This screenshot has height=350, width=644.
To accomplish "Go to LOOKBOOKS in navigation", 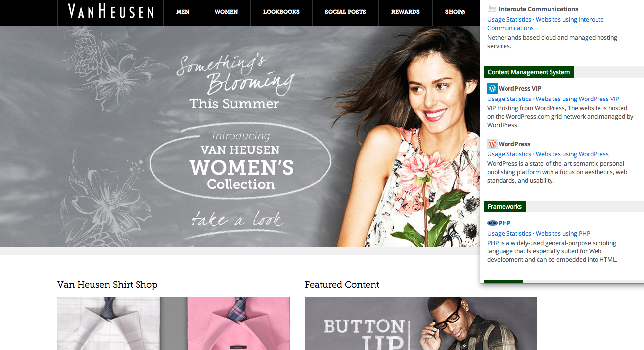I will point(281,12).
